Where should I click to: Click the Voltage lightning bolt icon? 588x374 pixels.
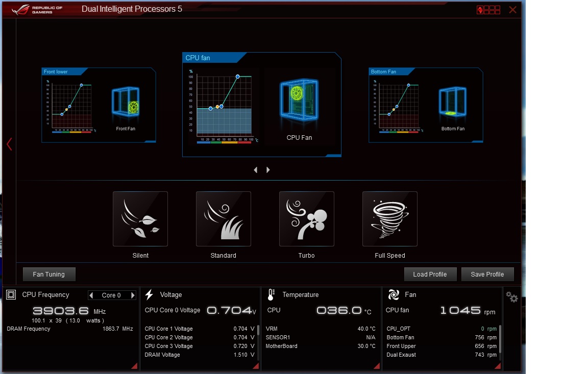tap(149, 294)
